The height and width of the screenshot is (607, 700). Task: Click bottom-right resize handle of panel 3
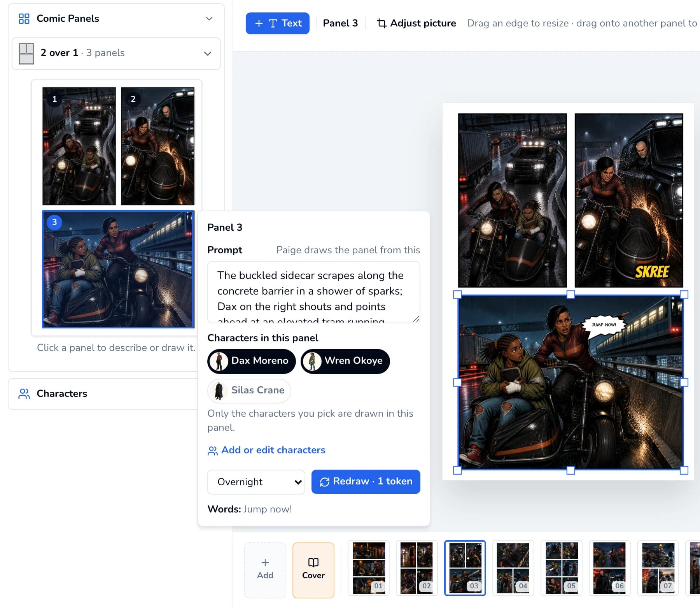tap(684, 470)
